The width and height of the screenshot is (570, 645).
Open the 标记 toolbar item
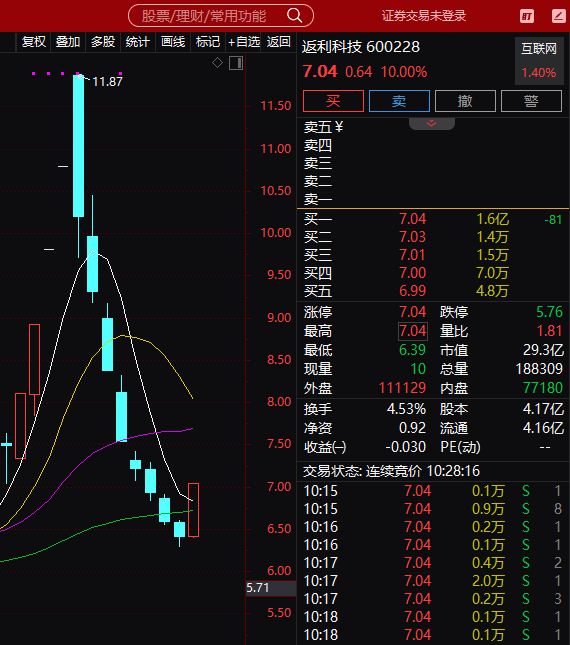208,42
